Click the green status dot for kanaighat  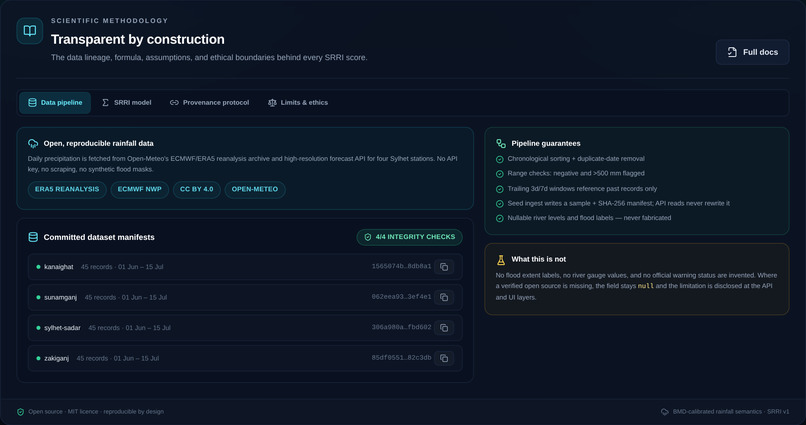coord(39,267)
